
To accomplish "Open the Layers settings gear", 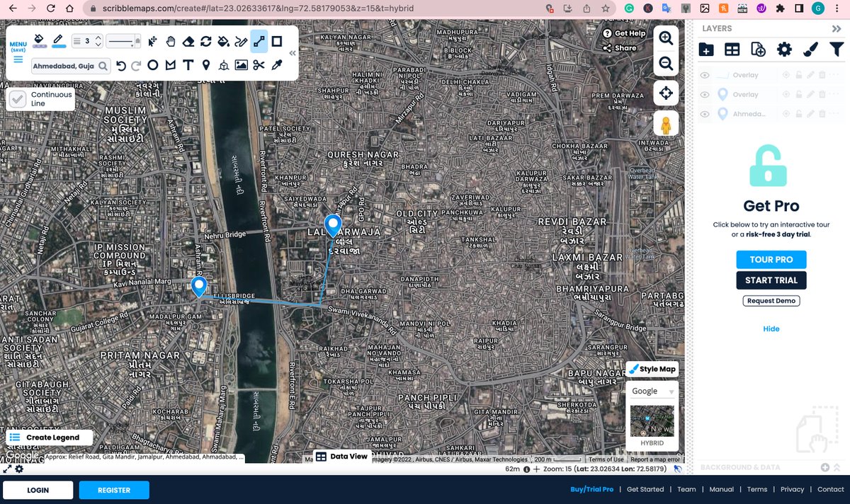I will point(784,50).
